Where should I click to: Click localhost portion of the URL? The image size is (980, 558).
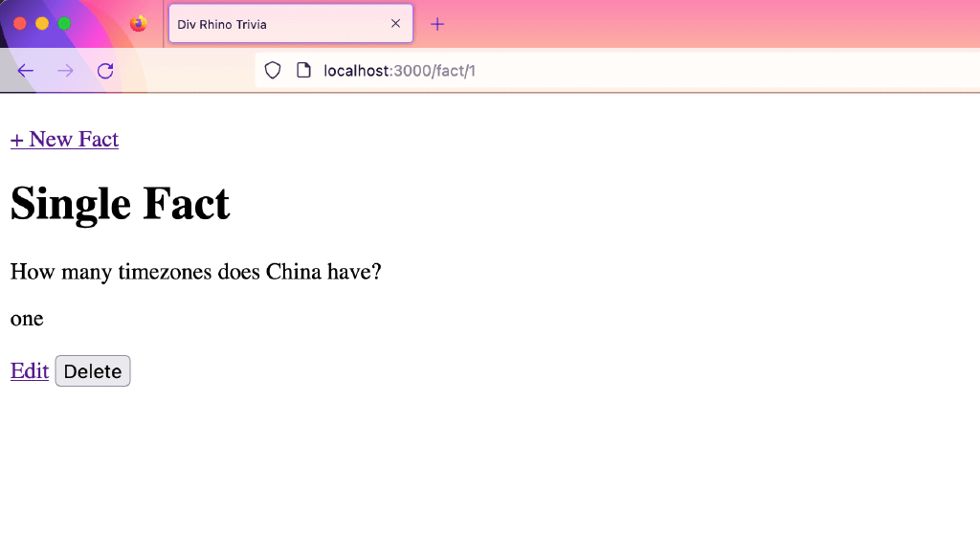[x=353, y=70]
